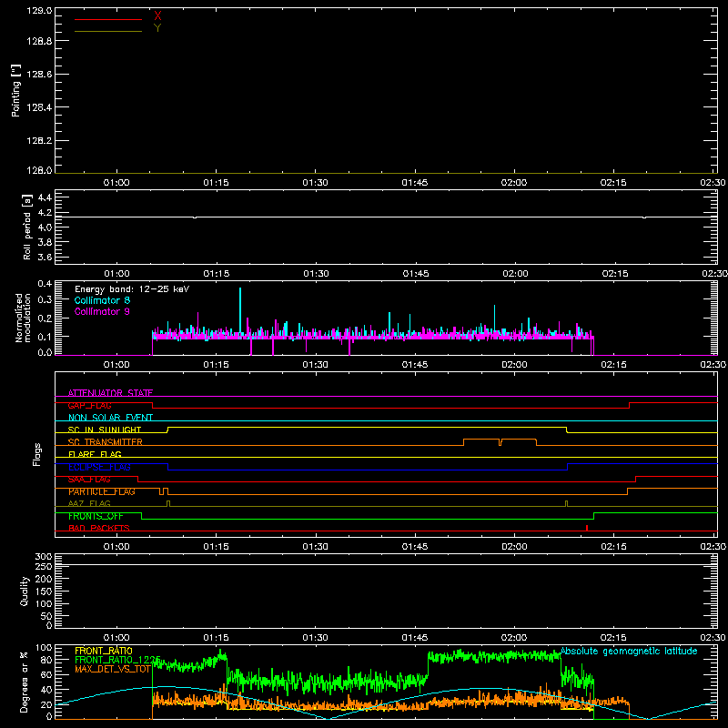Select the FRONT_RATIO legend entry
The image size is (728, 728).
(104, 651)
